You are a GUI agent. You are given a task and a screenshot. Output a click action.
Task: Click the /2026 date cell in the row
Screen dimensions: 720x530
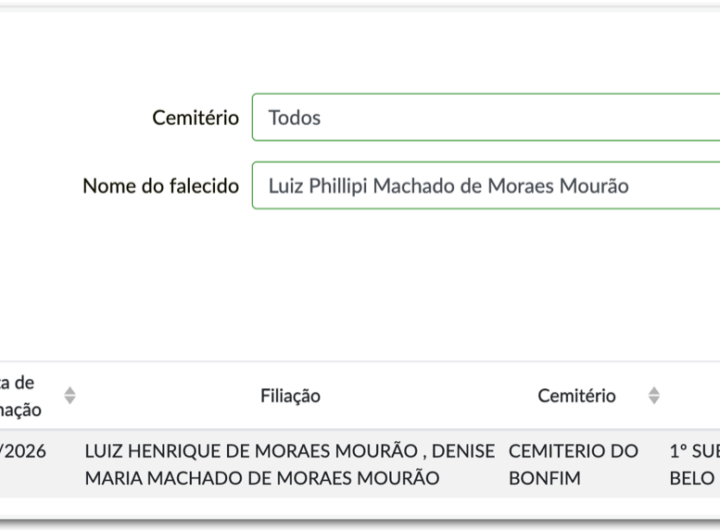(x=24, y=451)
